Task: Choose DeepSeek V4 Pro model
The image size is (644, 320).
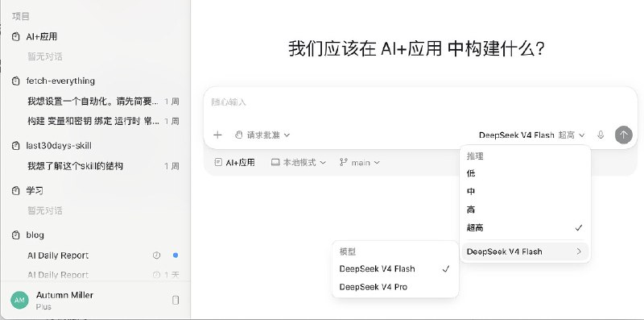Action: pyautogui.click(x=394, y=287)
